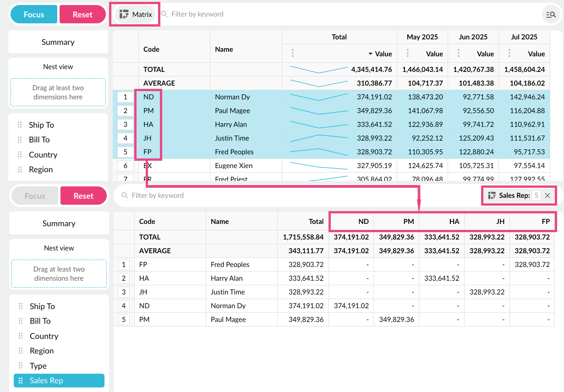Click the sparkline trend for Norman Dy
This screenshot has height=392, width=564.
(318, 97)
